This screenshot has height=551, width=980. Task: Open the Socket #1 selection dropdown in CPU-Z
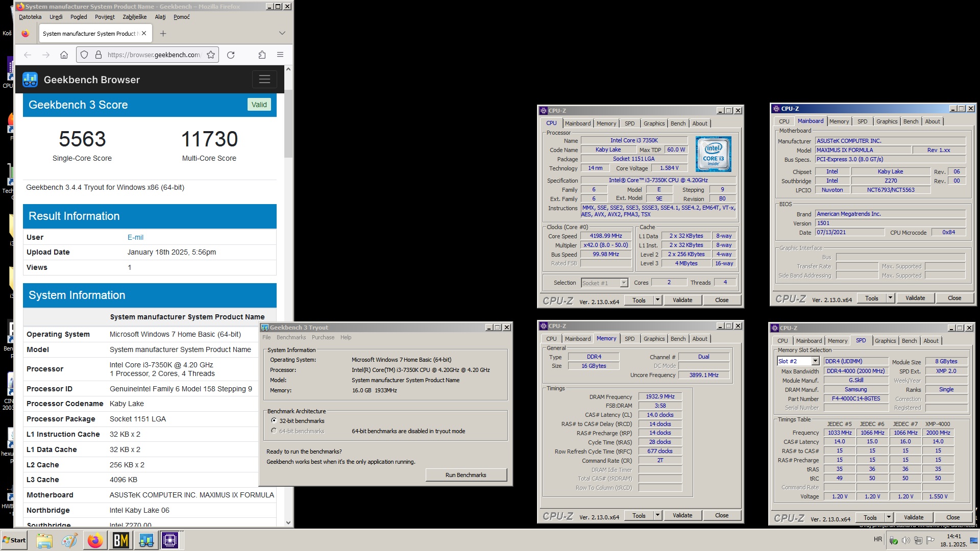coord(624,283)
